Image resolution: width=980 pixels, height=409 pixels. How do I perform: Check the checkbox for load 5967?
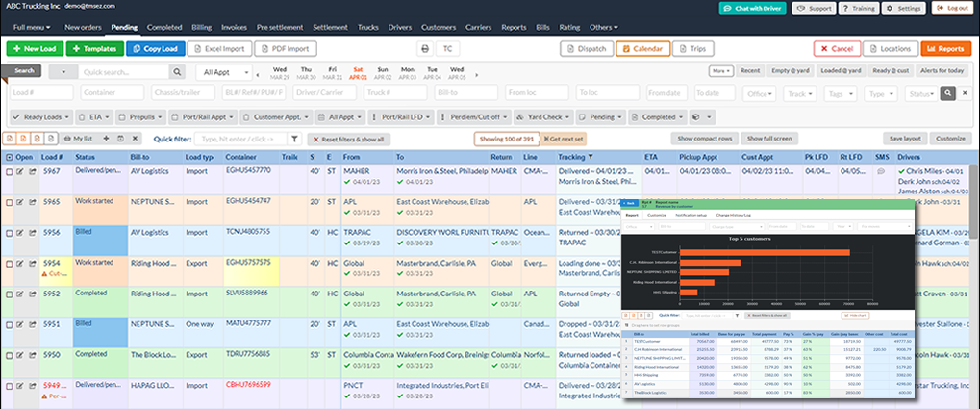pyautogui.click(x=9, y=171)
